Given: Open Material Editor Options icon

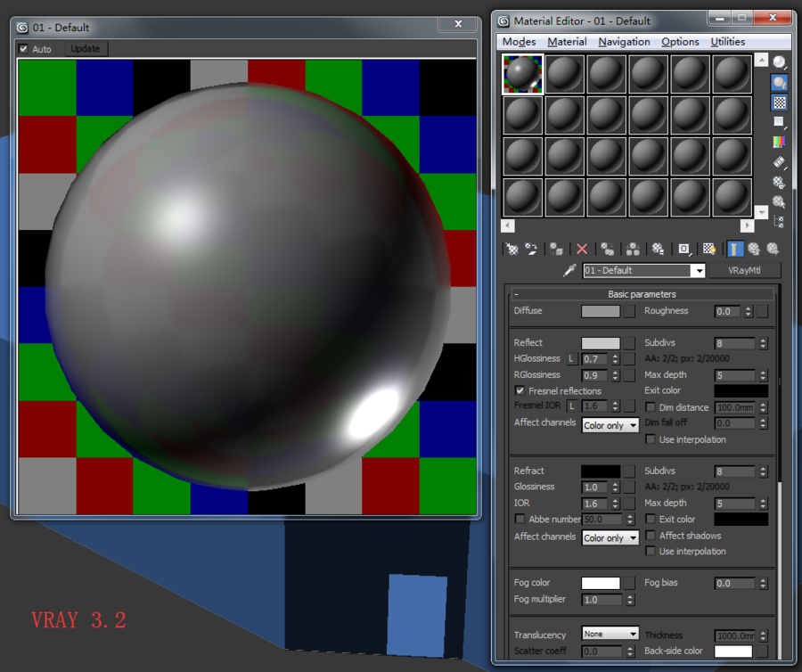Looking at the screenshot, I should [779, 182].
